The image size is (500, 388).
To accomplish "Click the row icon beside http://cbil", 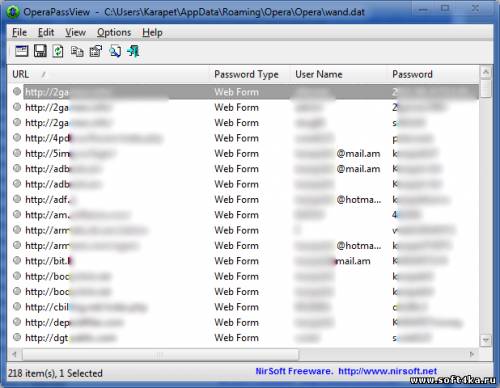I will tap(17, 306).
